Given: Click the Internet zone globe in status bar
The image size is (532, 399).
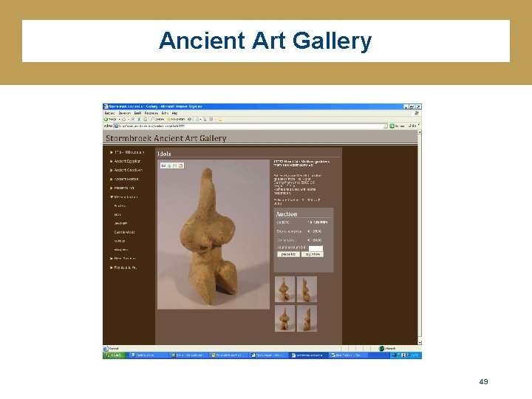Looking at the screenshot, I should click(x=381, y=349).
